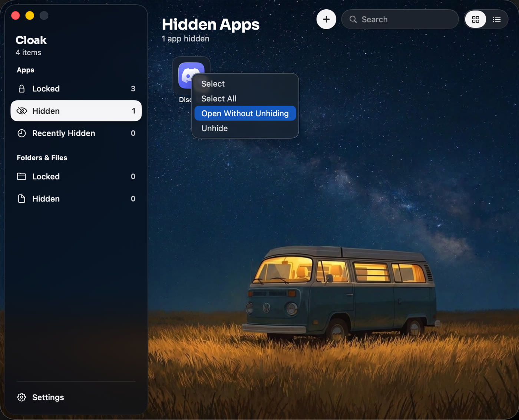Click the folder icon for Locked folders
This screenshot has width=519, height=420.
click(x=22, y=176)
